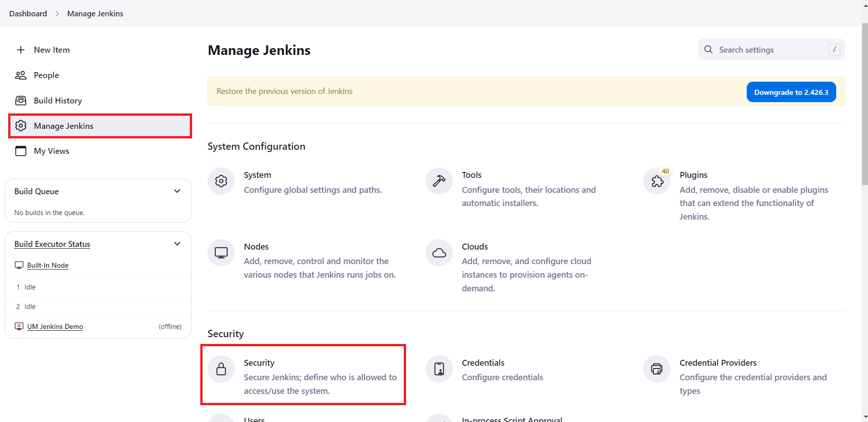Click the Search settings field

771,49
